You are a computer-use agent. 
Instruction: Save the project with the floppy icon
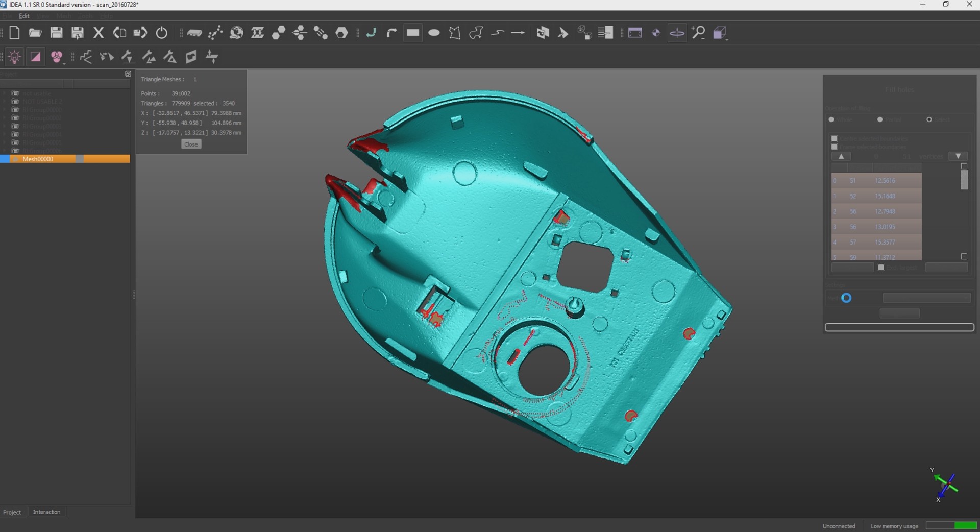point(56,33)
